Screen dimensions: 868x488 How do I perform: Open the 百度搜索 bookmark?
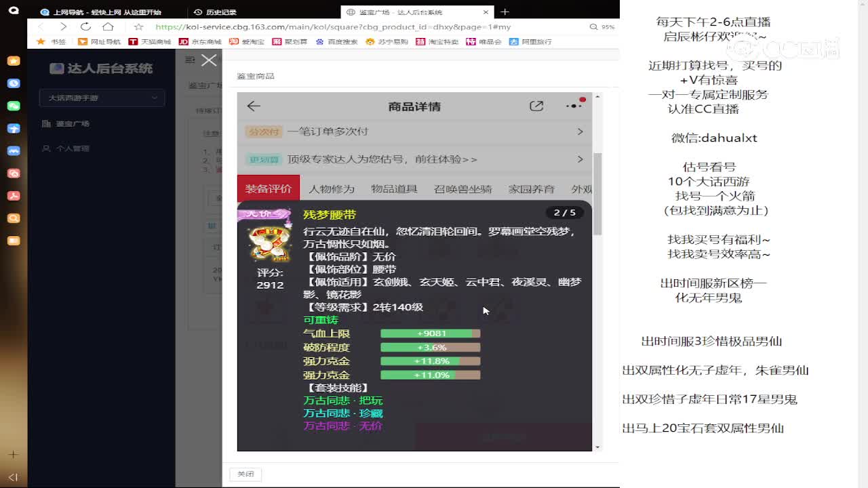click(336, 41)
